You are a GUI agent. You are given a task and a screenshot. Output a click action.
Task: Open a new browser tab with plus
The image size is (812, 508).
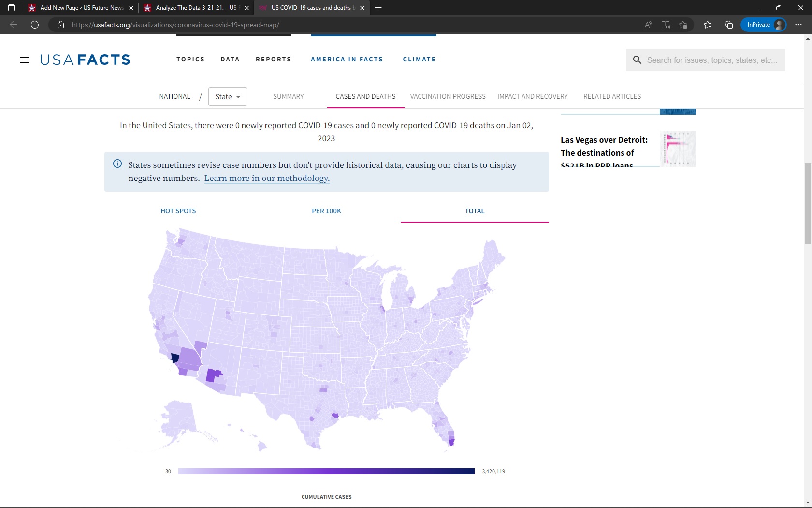pos(378,8)
